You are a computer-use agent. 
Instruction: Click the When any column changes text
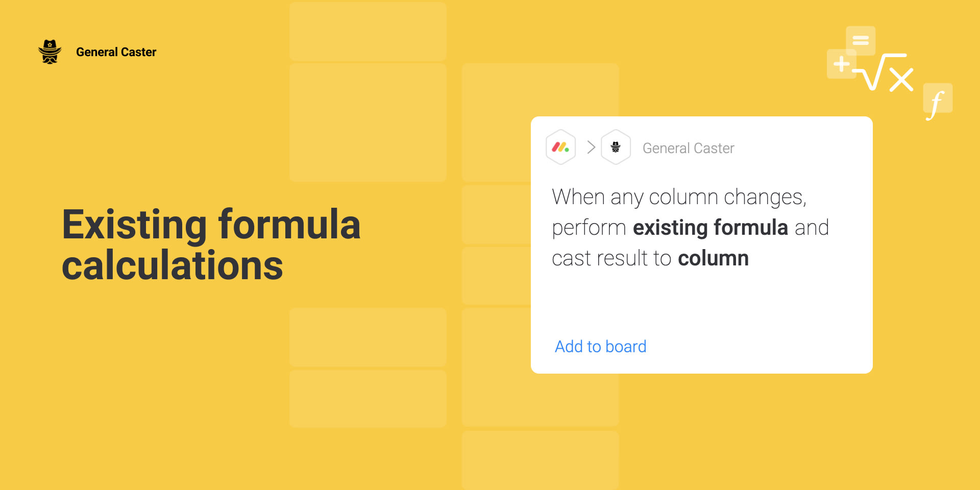tap(679, 198)
